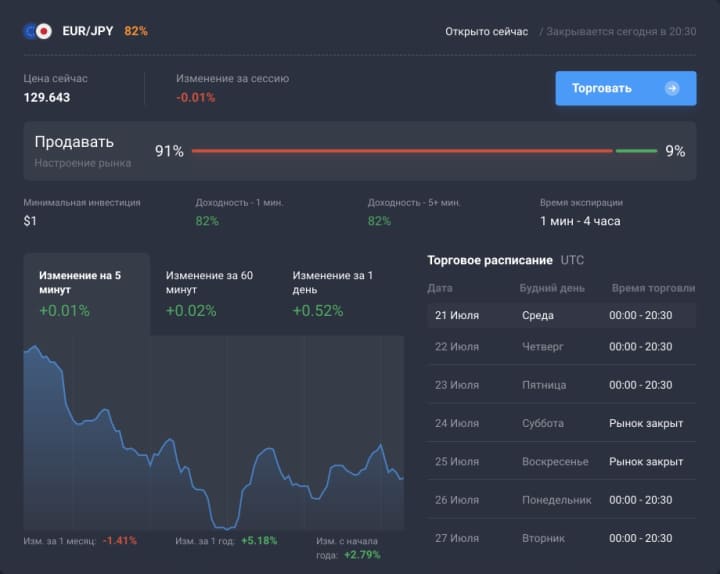Screen dimensions: 720x574
Task: Click the UTC timezone label
Action: pyautogui.click(x=573, y=260)
